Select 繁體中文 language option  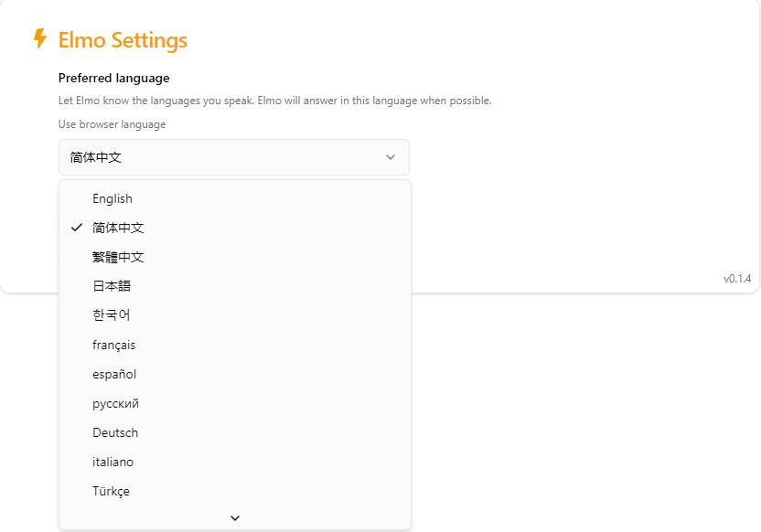click(235, 257)
